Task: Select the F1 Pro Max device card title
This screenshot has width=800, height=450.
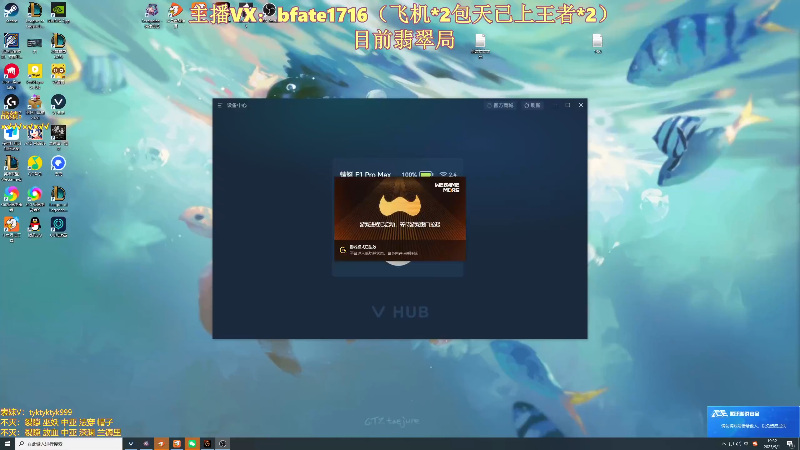Action: (x=365, y=174)
